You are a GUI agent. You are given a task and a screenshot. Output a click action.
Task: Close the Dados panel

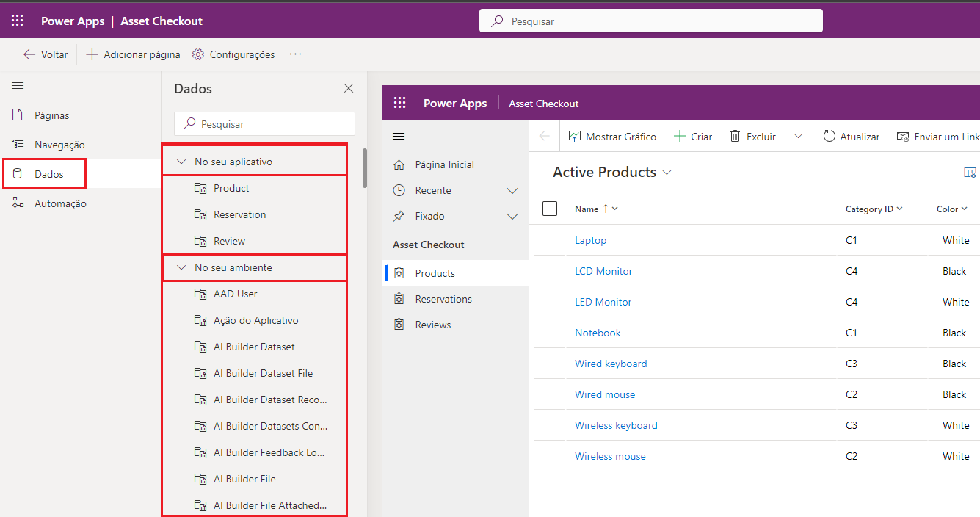349,88
